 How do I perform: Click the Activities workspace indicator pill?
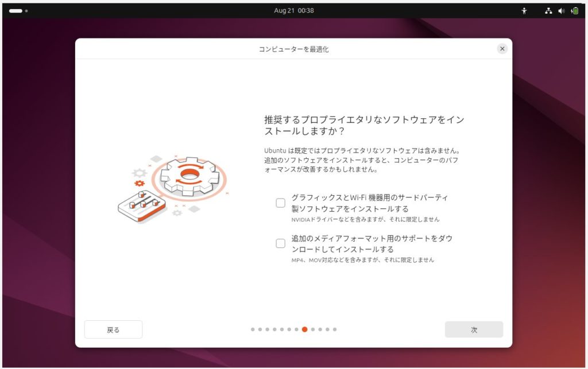(x=16, y=11)
